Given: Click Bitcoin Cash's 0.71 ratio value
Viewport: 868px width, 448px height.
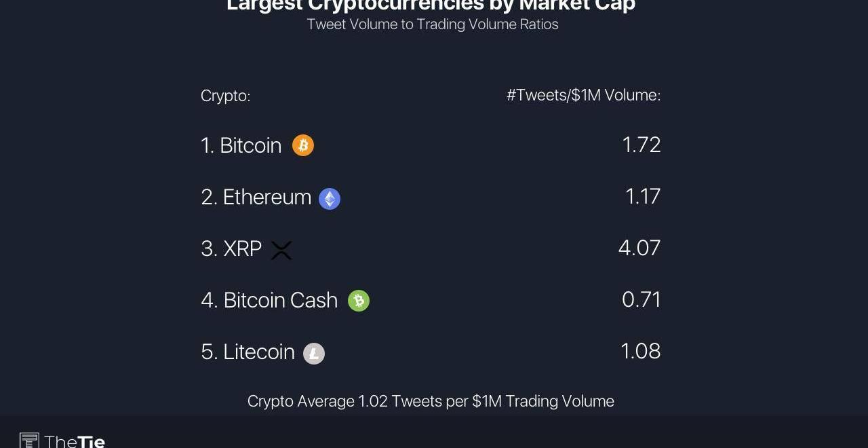Looking at the screenshot, I should point(642,299).
